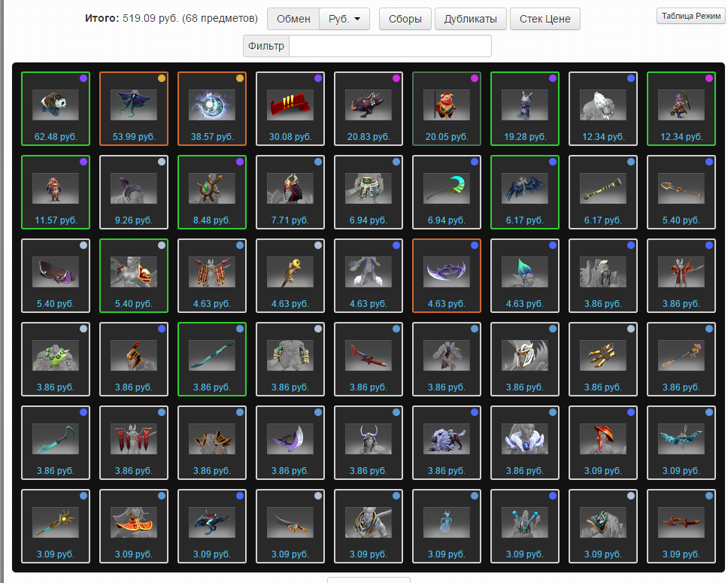Select the green-bladed scythe, 6.94 руб.
The width and height of the screenshot is (728, 583).
pyautogui.click(x=447, y=193)
